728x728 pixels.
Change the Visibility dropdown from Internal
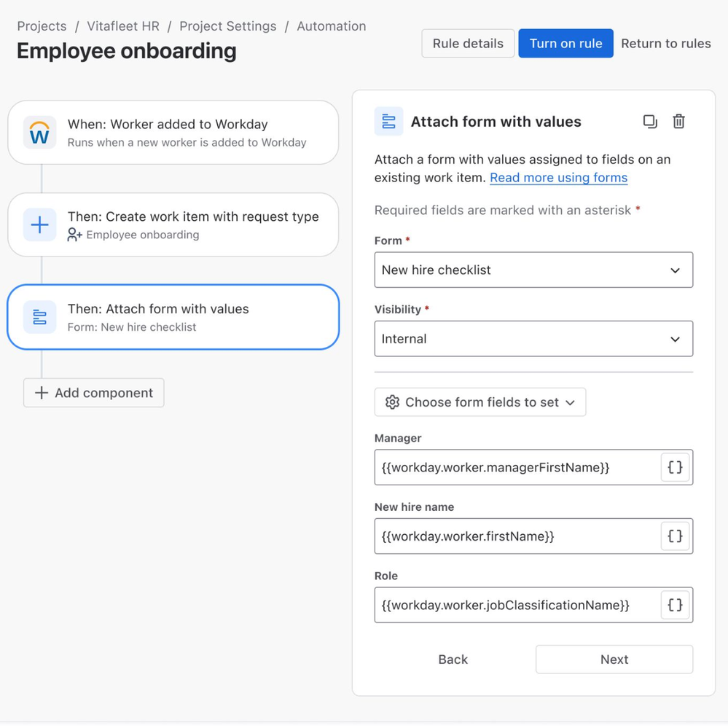click(533, 339)
